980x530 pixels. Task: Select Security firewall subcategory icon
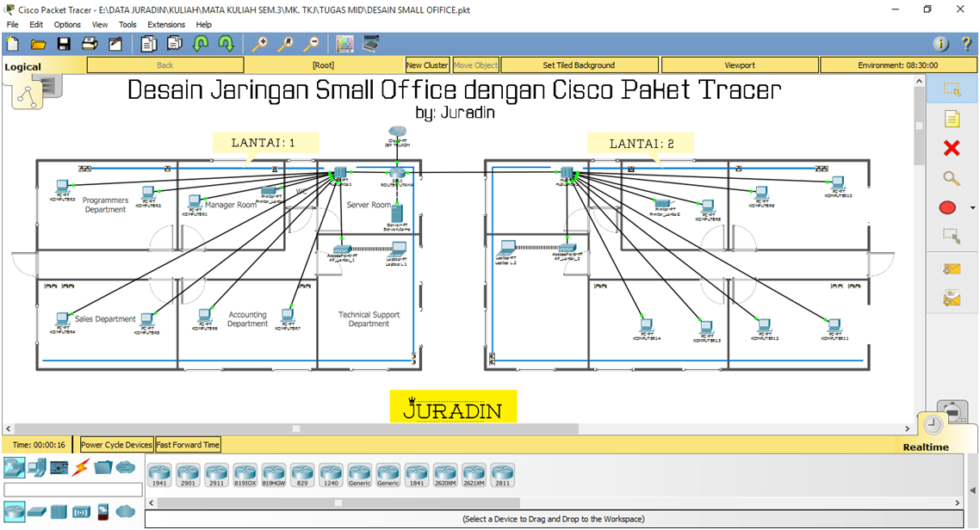pyautogui.click(x=103, y=512)
